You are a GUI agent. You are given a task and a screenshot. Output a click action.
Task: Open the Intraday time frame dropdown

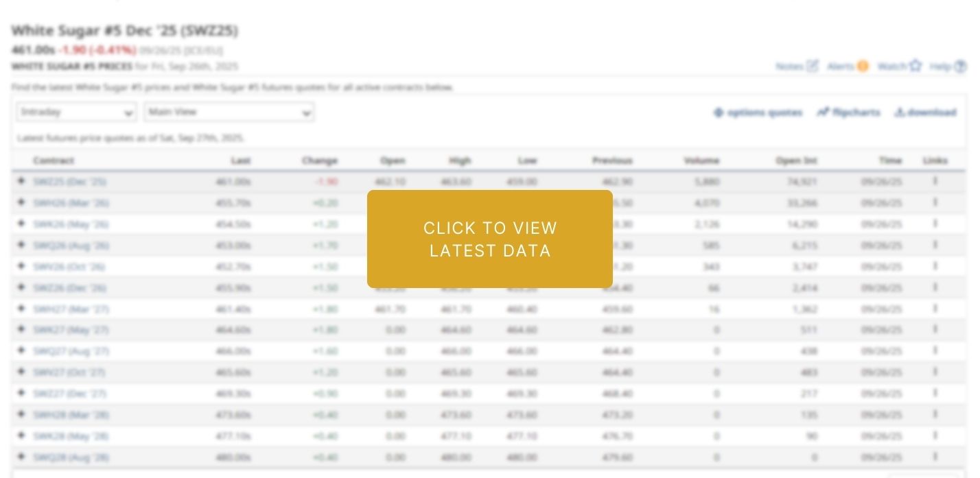(76, 112)
